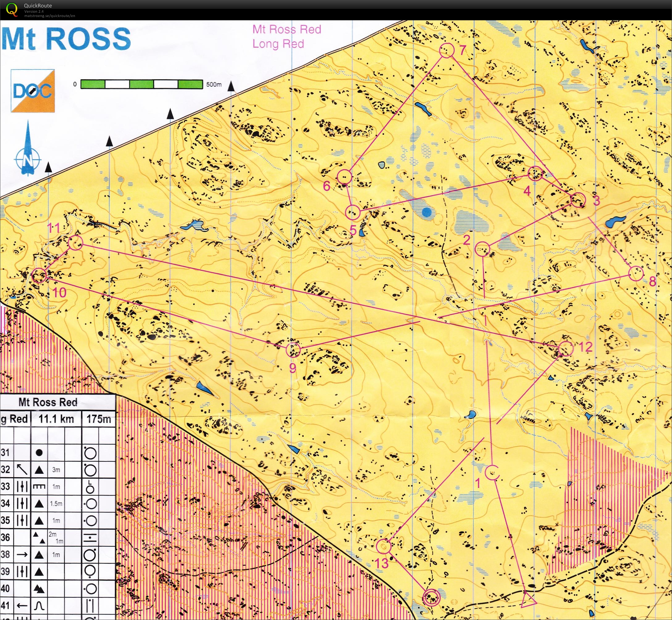Click the Mt Ross Red table header
The height and width of the screenshot is (620, 672).
pos(48,402)
